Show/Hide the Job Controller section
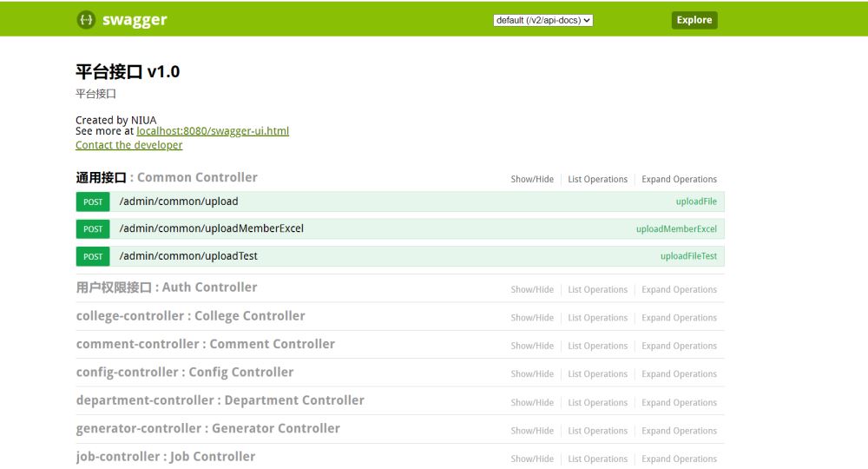This screenshot has width=868, height=469. 532,459
